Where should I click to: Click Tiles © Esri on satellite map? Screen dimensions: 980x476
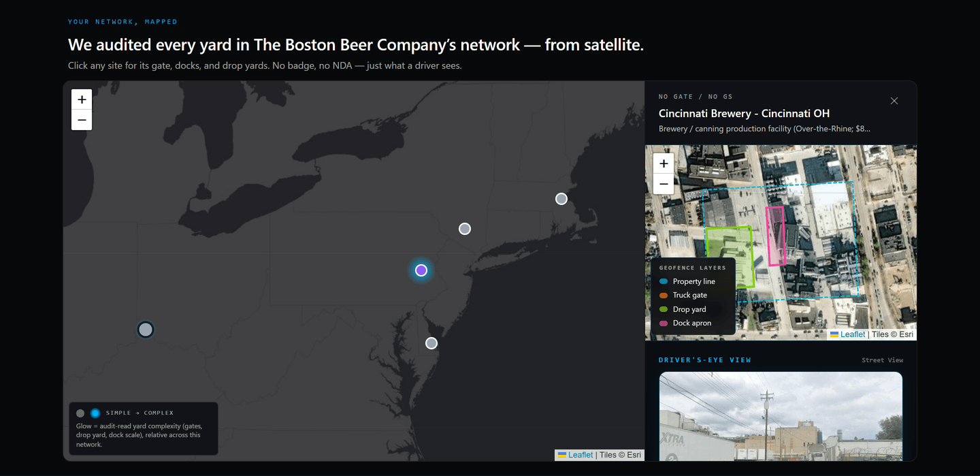click(892, 334)
